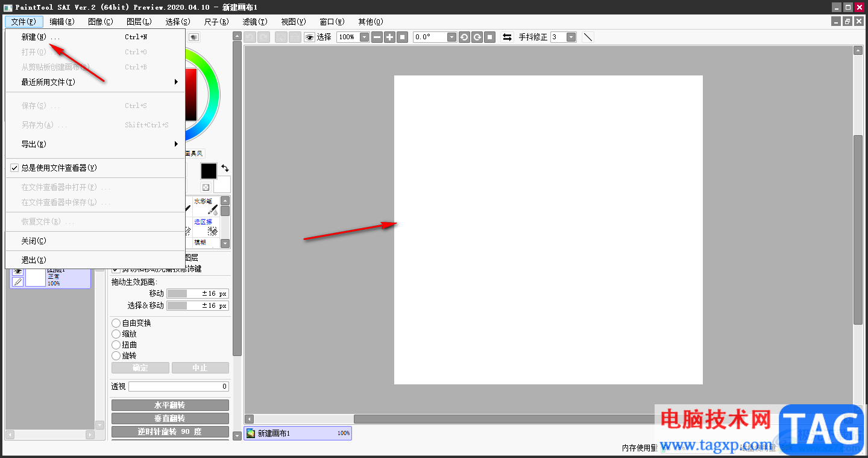Click the 移动 drag distance slider
The image size is (868, 458).
[198, 293]
